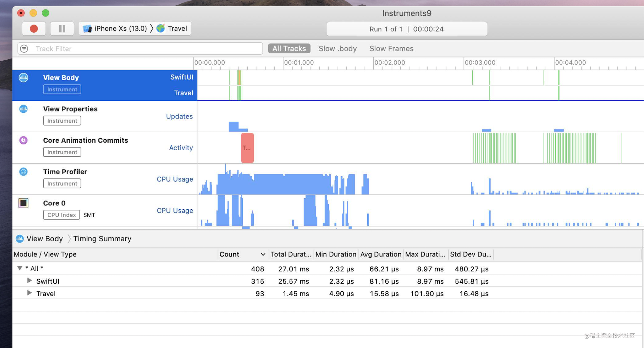The height and width of the screenshot is (348, 644).
Task: Select the All Tracks tab
Action: [x=289, y=49]
